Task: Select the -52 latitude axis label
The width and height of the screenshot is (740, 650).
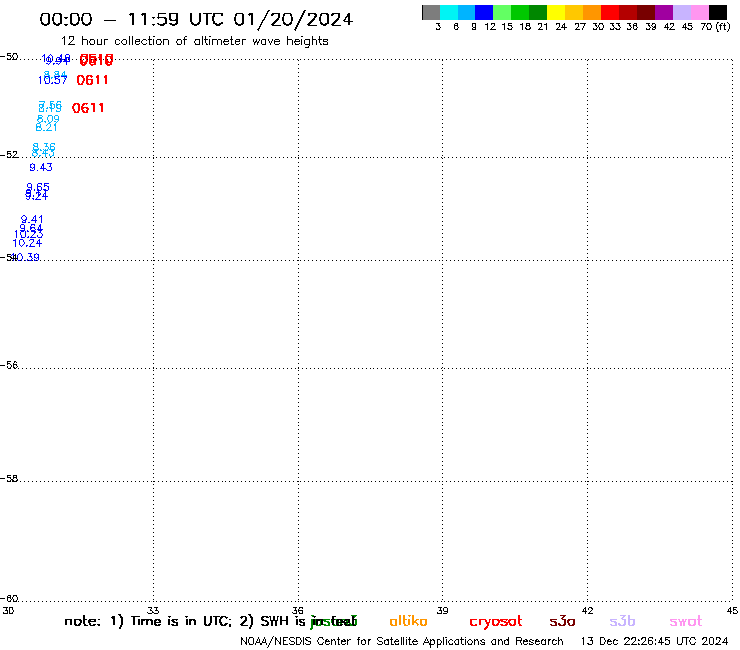Action: pos(9,155)
